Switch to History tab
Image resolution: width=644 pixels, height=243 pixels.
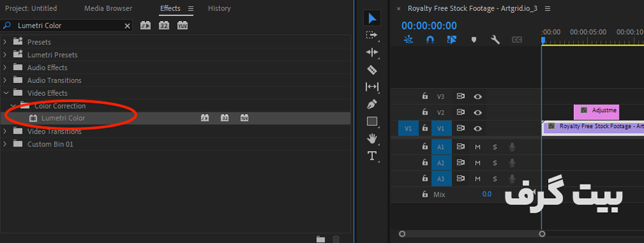click(x=220, y=8)
